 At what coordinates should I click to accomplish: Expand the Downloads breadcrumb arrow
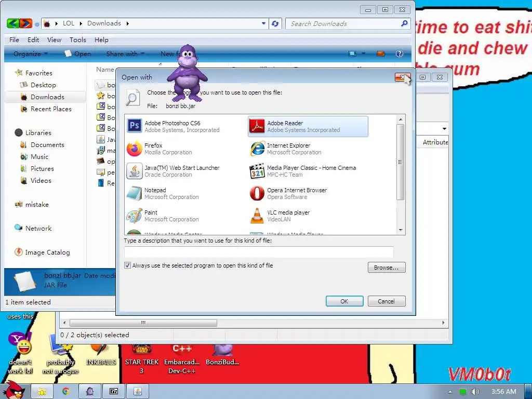tap(128, 23)
